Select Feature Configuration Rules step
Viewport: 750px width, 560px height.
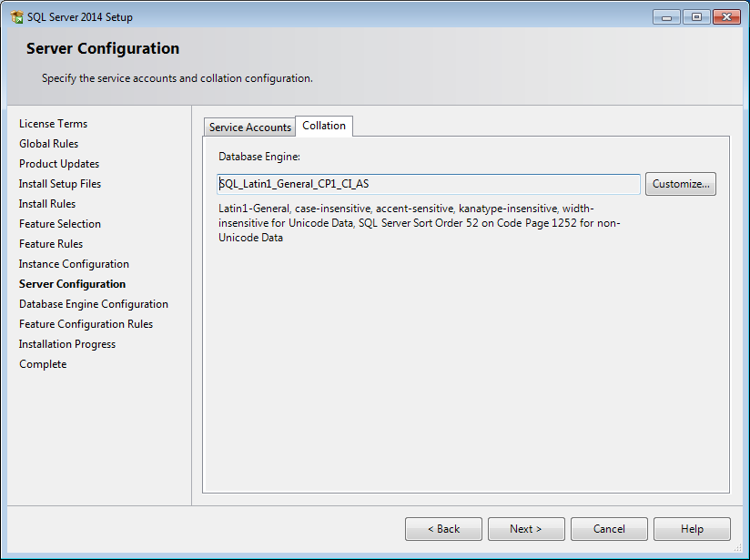tap(86, 324)
